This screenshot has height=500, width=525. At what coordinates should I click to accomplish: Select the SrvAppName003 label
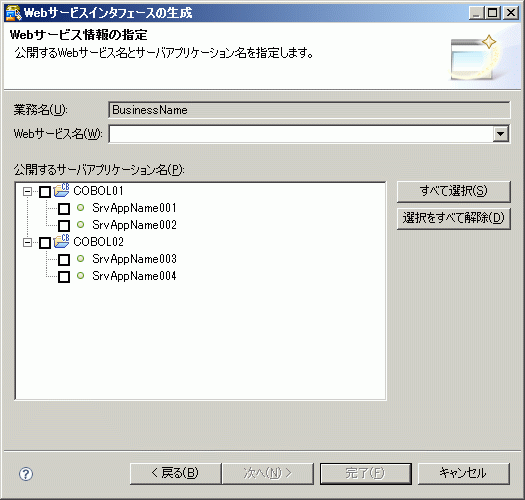coord(134,259)
